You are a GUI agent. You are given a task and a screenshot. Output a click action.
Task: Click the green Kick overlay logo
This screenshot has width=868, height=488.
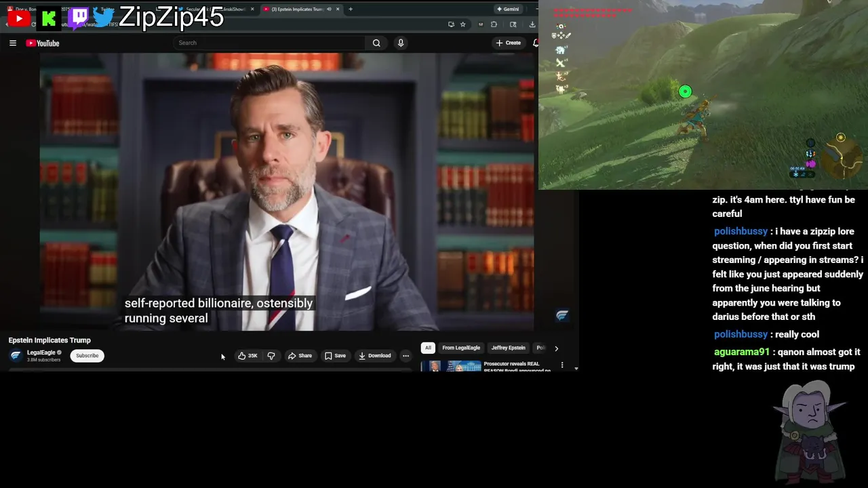49,18
